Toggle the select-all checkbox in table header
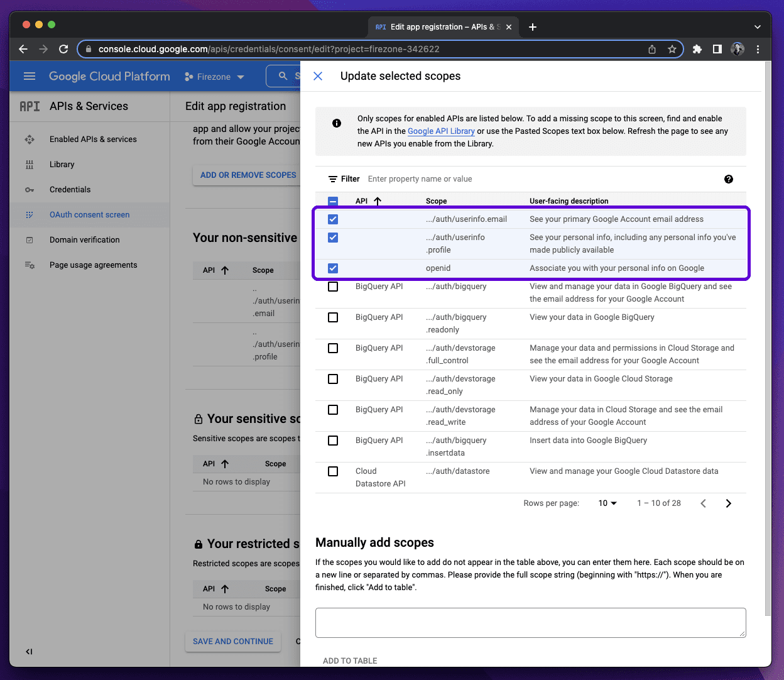 (332, 200)
